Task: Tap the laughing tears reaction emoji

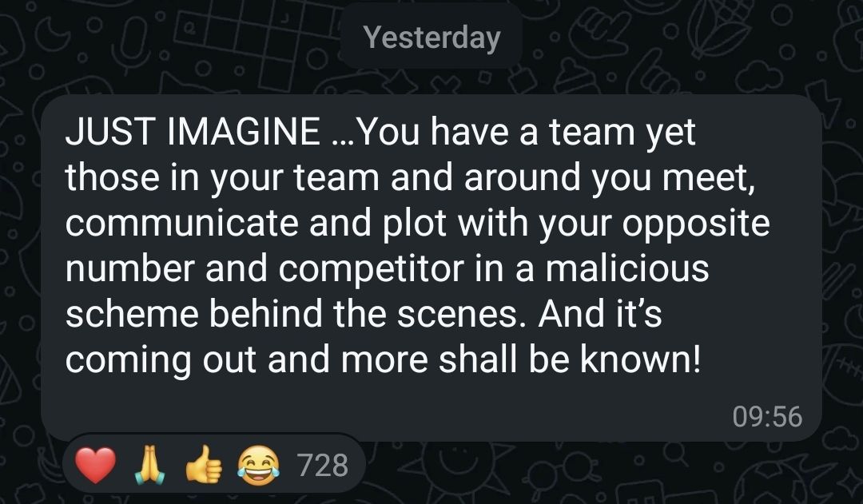Action: [258, 465]
